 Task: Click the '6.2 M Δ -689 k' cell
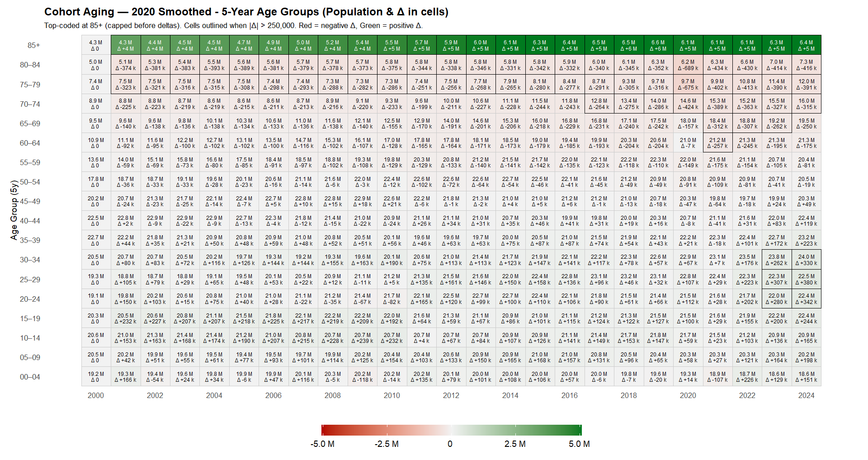pos(688,65)
